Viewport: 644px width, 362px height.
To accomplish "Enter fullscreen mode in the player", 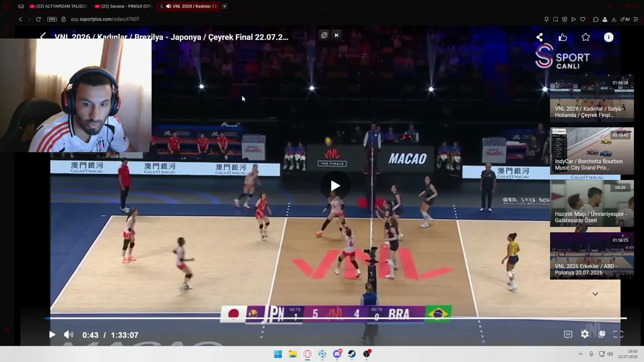I will [x=618, y=334].
